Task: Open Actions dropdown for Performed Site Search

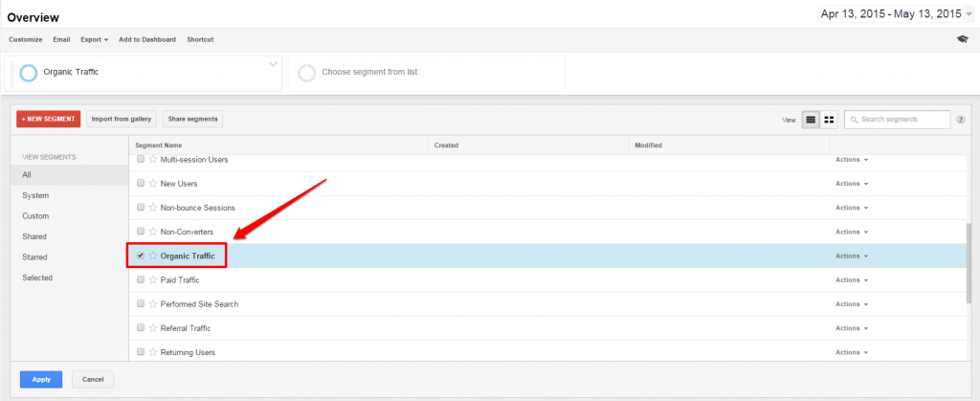Action: pos(852,303)
